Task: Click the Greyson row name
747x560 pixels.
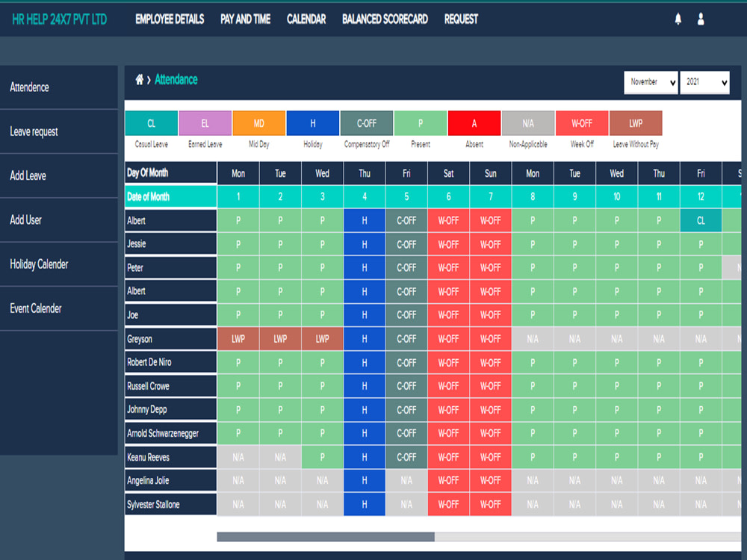Action: (170, 339)
